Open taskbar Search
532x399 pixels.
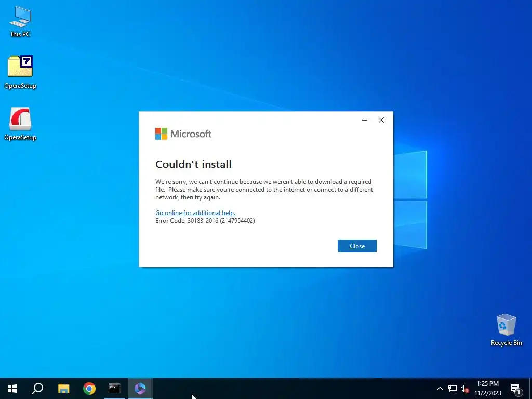(37, 389)
